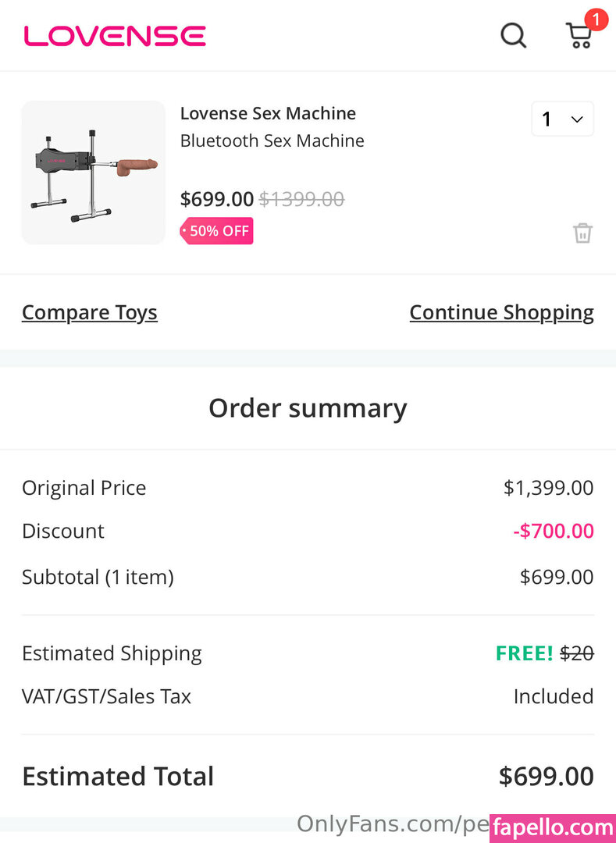Click the 50% OFF tag
616x843 pixels.
217,231
